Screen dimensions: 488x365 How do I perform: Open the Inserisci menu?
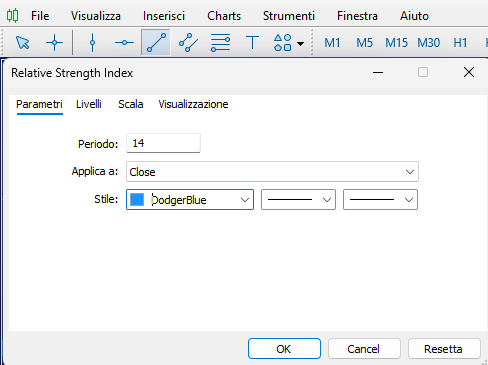click(x=164, y=16)
